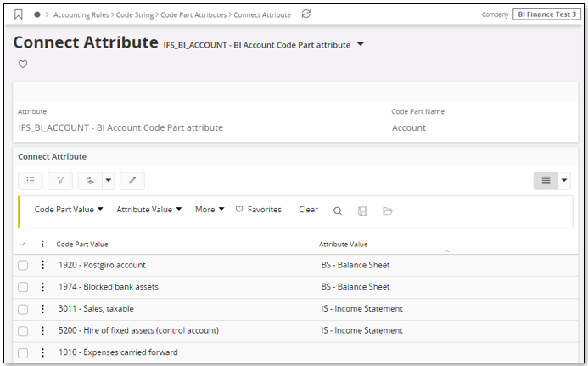
Task: Select the checkbox for 3011 - Sales, taxable
Action: pos(23,309)
